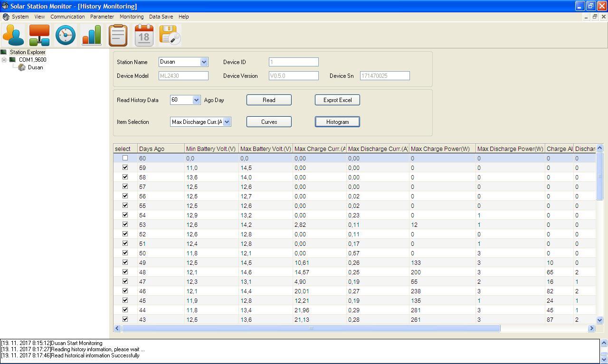Uncheck the checkbox for day 59 row
This screenshot has width=608, height=364.
[125, 168]
